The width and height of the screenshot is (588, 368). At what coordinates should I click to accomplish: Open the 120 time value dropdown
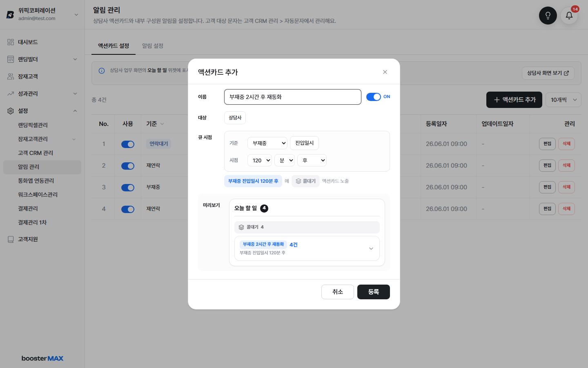point(260,160)
